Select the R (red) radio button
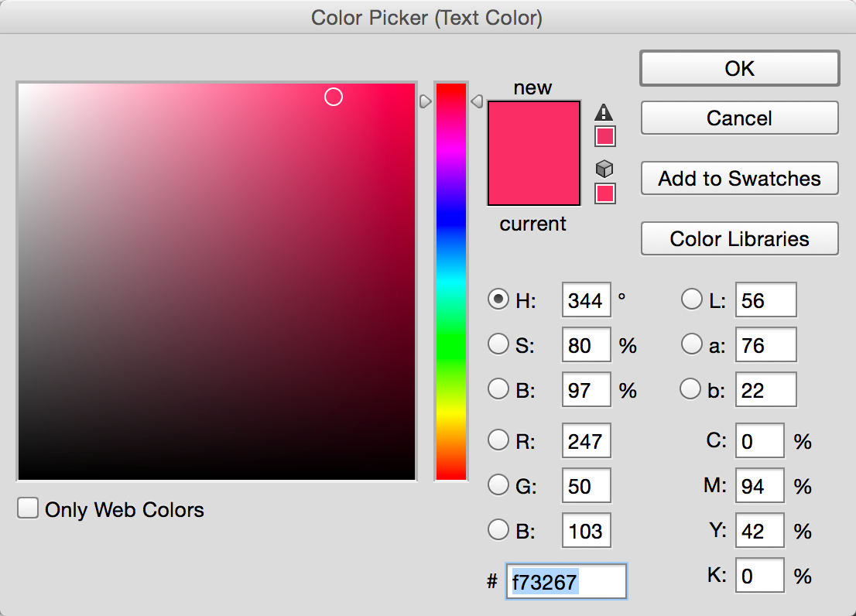 pos(498,440)
